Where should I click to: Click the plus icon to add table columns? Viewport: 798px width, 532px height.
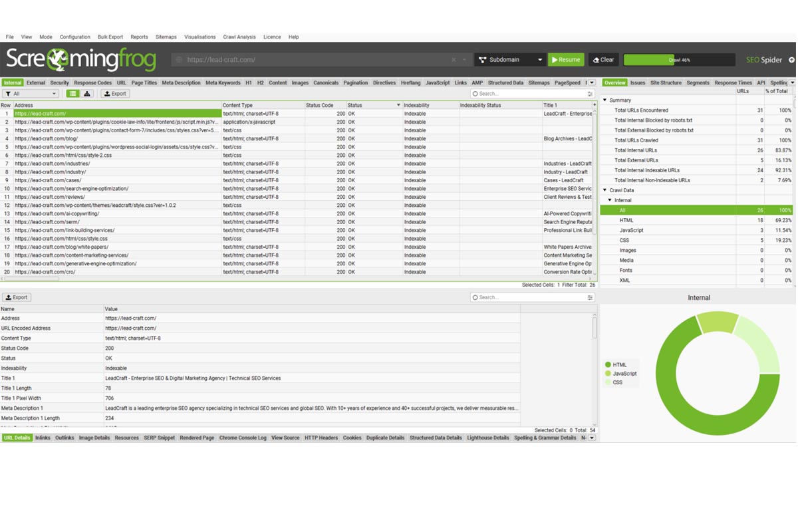tap(594, 105)
